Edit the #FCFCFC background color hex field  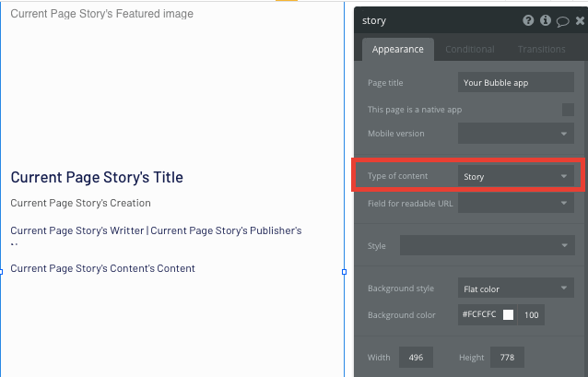[x=479, y=314]
